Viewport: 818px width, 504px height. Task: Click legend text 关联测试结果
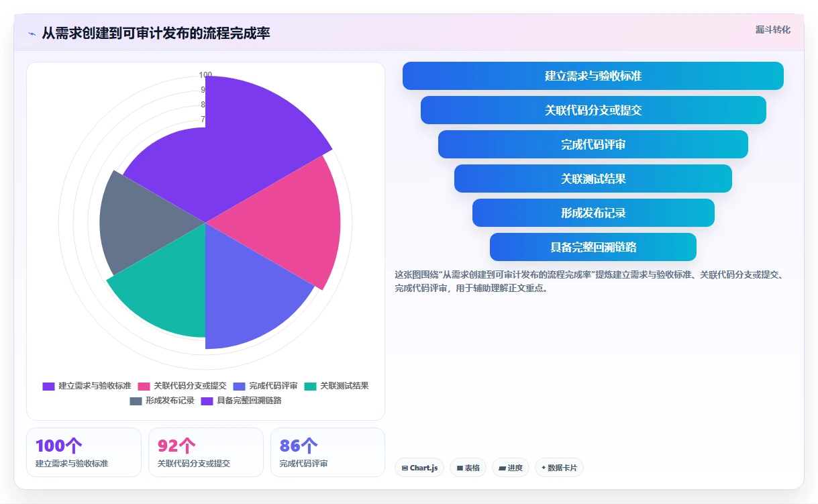coord(344,387)
